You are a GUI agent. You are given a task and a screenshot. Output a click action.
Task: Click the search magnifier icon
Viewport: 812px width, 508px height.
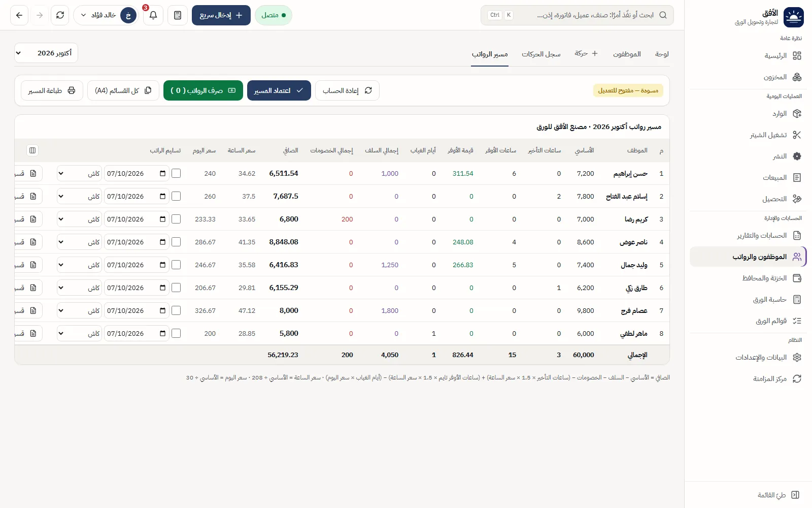pos(663,15)
